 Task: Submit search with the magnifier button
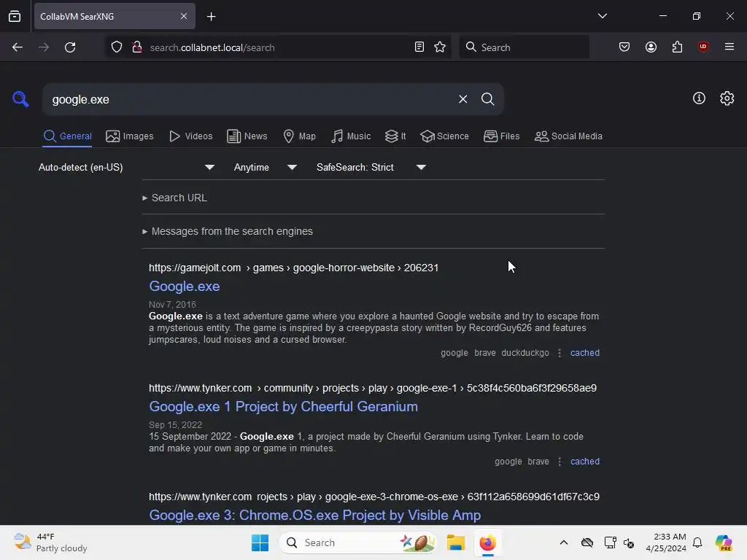487,99
